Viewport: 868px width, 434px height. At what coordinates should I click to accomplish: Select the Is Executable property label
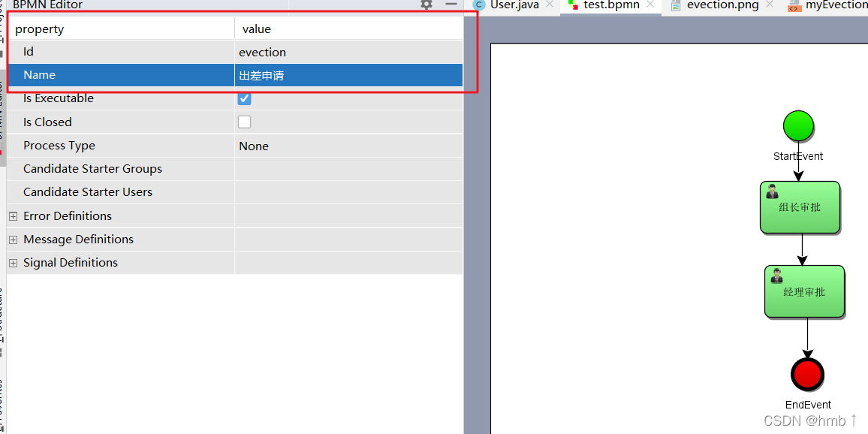(x=59, y=98)
